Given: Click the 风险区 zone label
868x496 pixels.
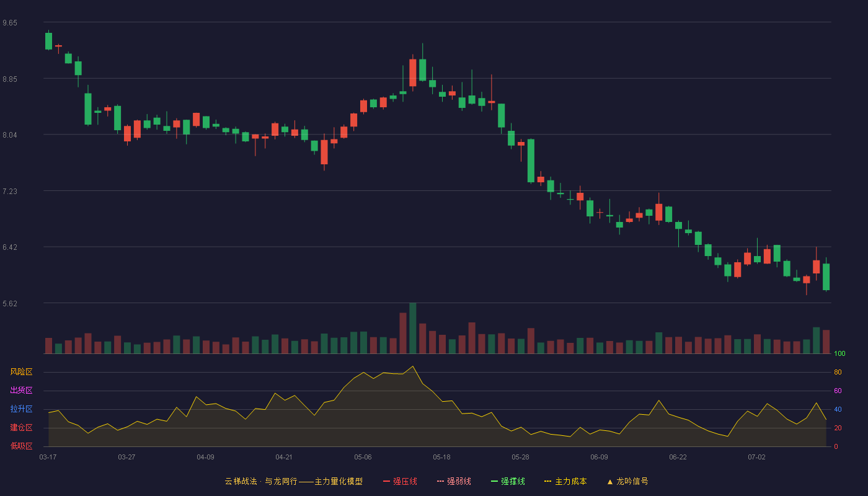Looking at the screenshot, I should point(21,372).
